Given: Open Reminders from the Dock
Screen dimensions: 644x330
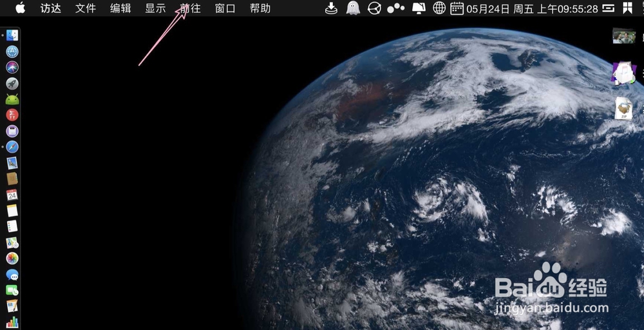Looking at the screenshot, I should (x=12, y=226).
